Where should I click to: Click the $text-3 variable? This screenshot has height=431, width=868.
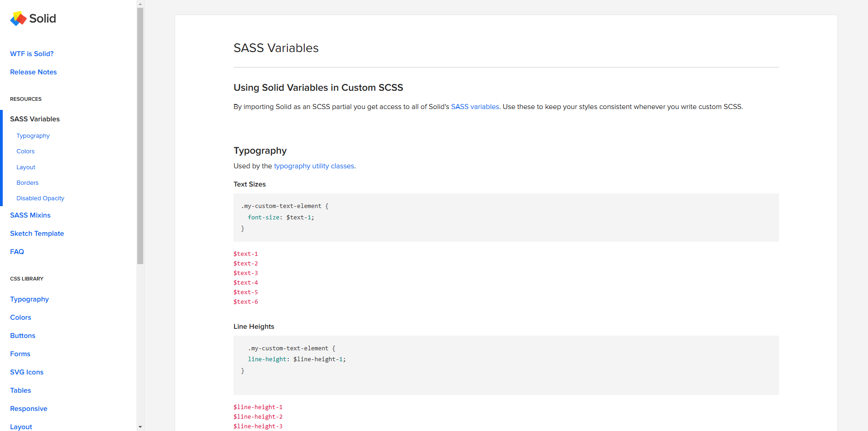click(246, 273)
